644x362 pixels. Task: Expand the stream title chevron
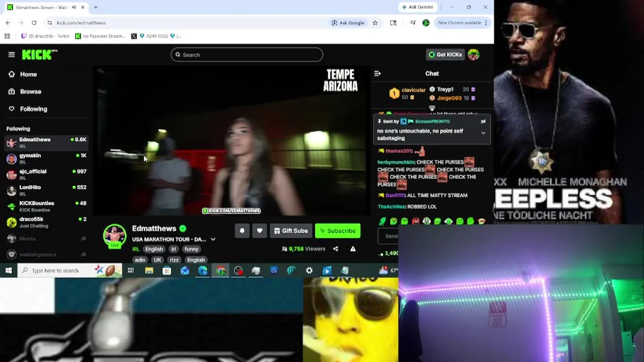point(213,239)
